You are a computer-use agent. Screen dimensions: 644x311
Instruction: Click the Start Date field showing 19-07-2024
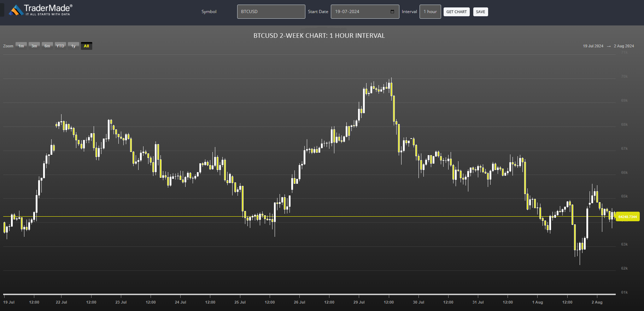point(365,12)
